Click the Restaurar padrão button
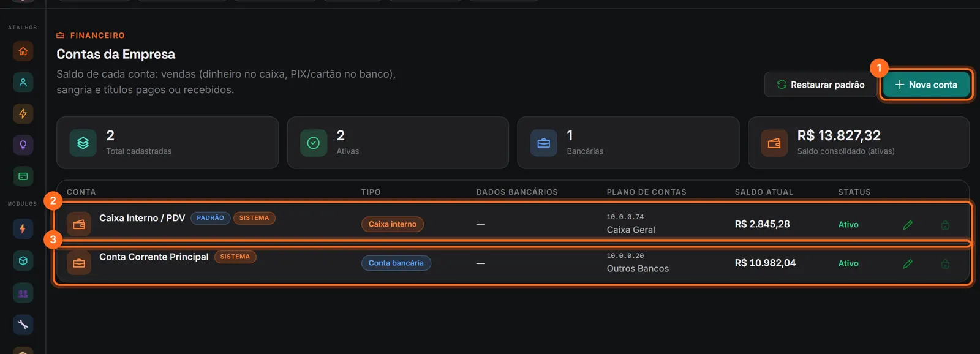This screenshot has width=980, height=354. coord(820,85)
